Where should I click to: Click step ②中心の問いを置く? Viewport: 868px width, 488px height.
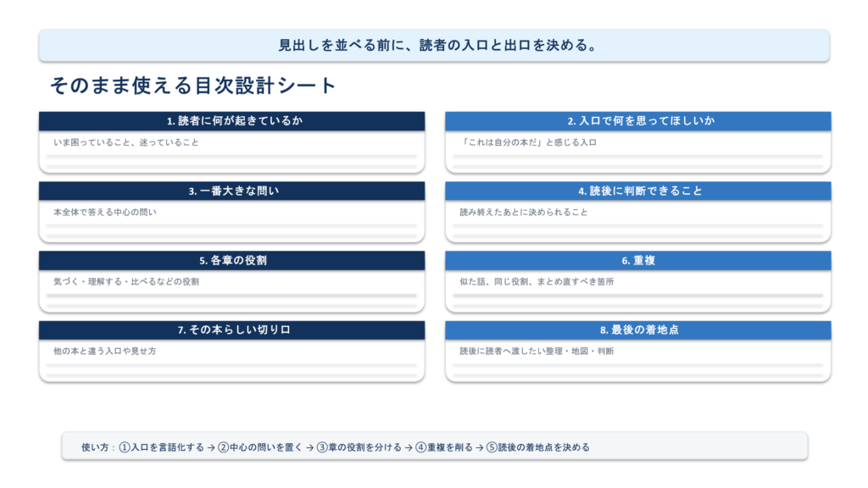[260, 447]
